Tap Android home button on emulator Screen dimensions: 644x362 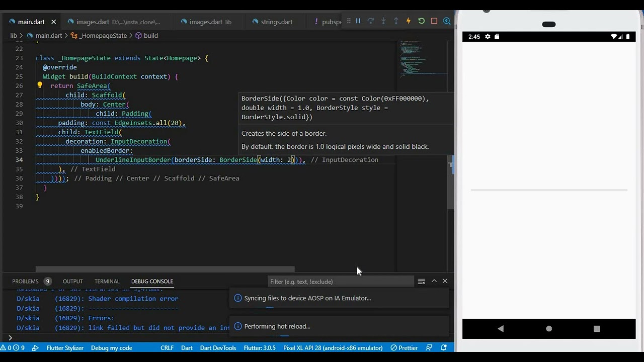(x=549, y=328)
